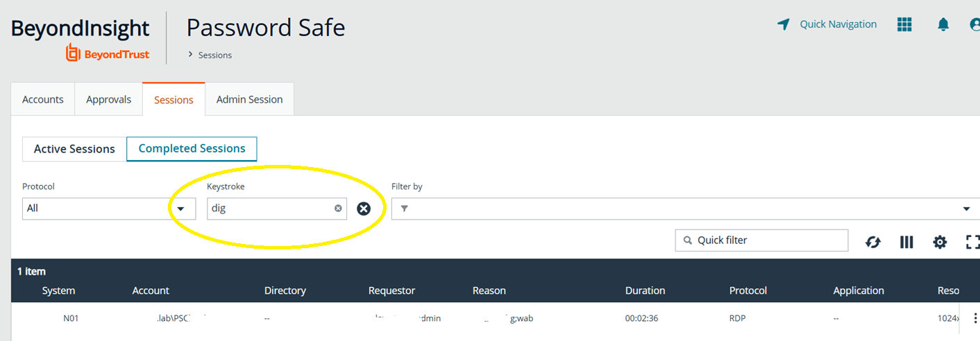The height and width of the screenshot is (341, 980).
Task: Click the BeyondInsight heading
Action: tap(81, 28)
